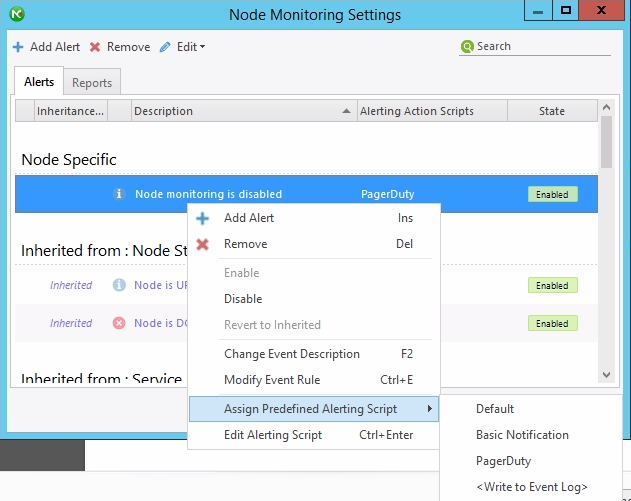The height and width of the screenshot is (501, 631).
Task: Click the State column header
Action: pyautogui.click(x=552, y=111)
